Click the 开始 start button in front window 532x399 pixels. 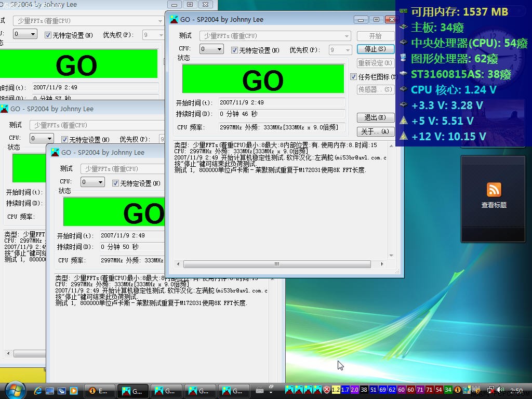click(375, 36)
